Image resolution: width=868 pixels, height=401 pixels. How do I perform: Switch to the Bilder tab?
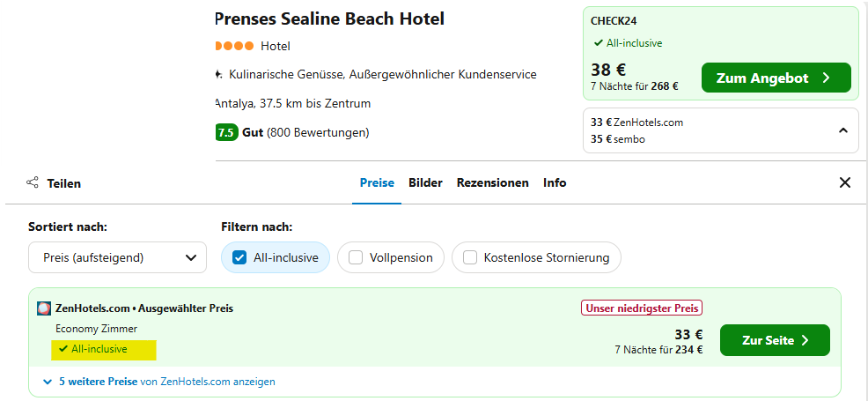point(426,182)
